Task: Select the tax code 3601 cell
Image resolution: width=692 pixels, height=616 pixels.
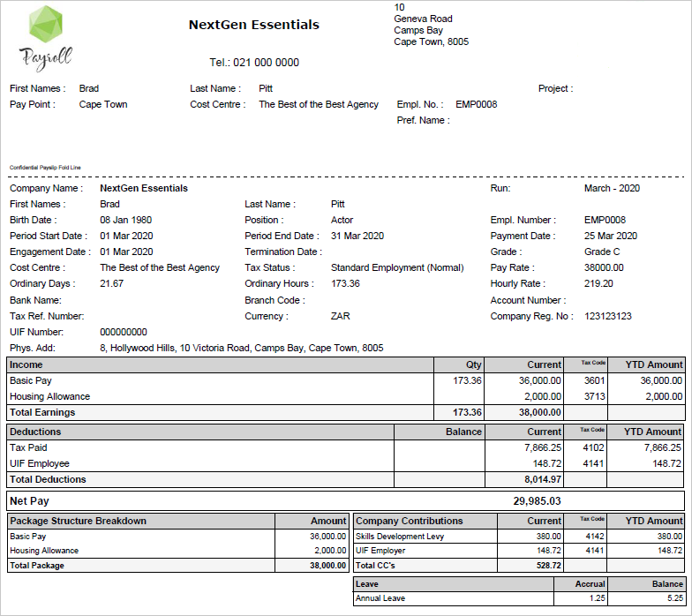Action: 595,380
